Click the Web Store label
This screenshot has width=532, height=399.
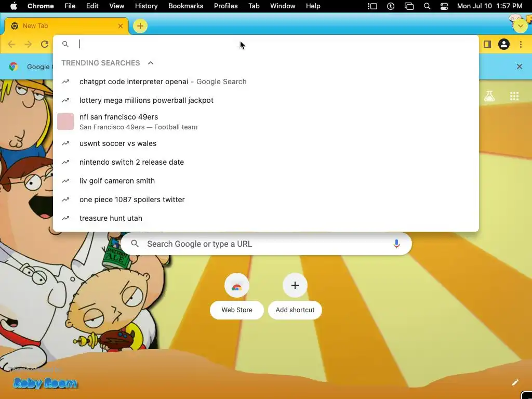tap(237, 310)
